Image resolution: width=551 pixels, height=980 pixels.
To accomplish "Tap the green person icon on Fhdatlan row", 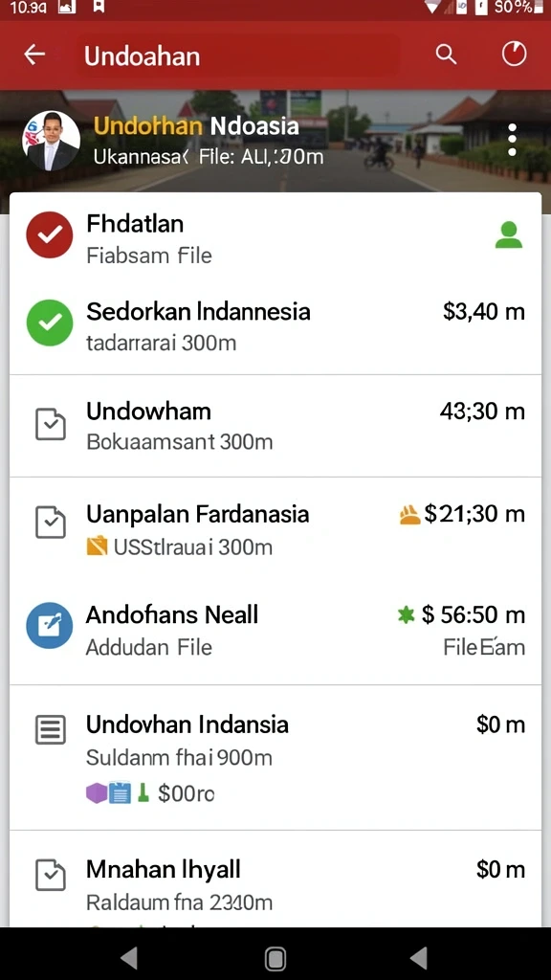I will tap(509, 235).
